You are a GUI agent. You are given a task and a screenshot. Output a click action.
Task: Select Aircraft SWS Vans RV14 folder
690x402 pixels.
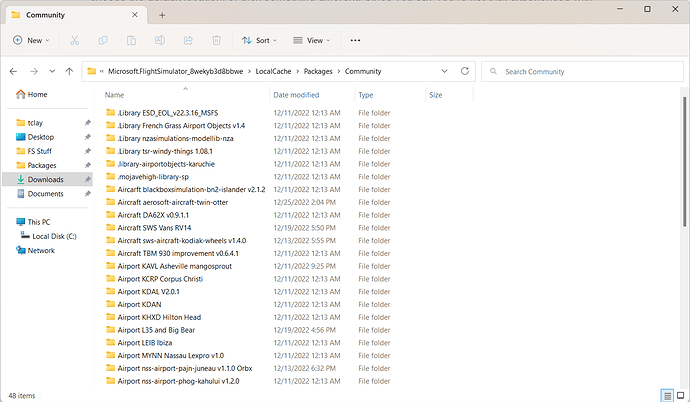[154, 228]
